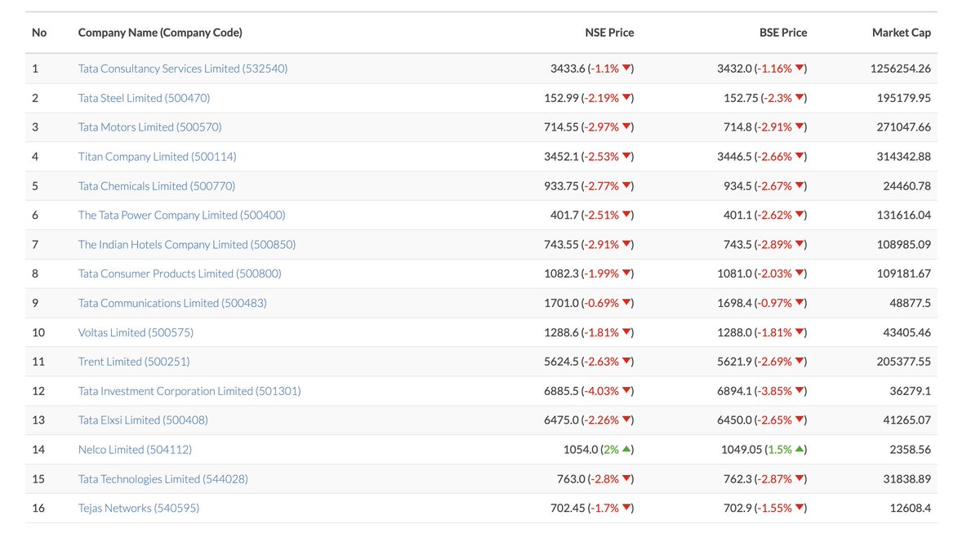
Task: Open Tata Elxsi Limited (500408) link
Action: pyautogui.click(x=143, y=420)
